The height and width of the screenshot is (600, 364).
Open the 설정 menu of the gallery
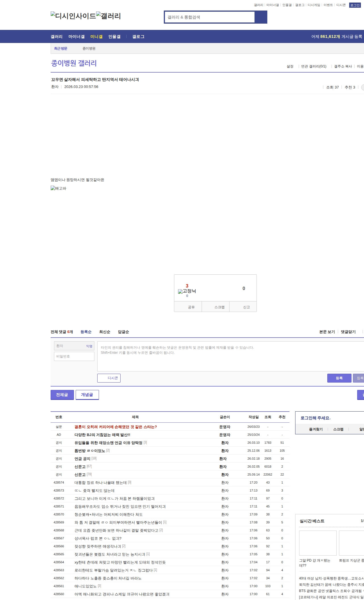[290, 66]
